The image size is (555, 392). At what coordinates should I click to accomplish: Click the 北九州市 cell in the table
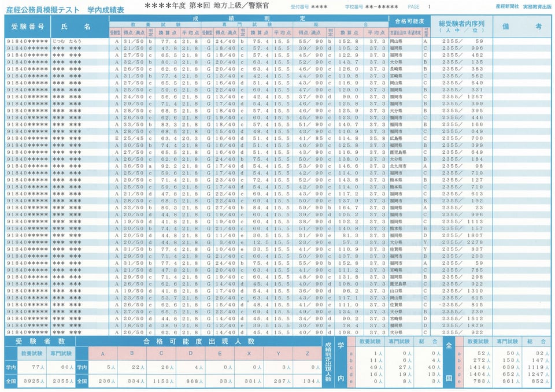[x=399, y=166]
